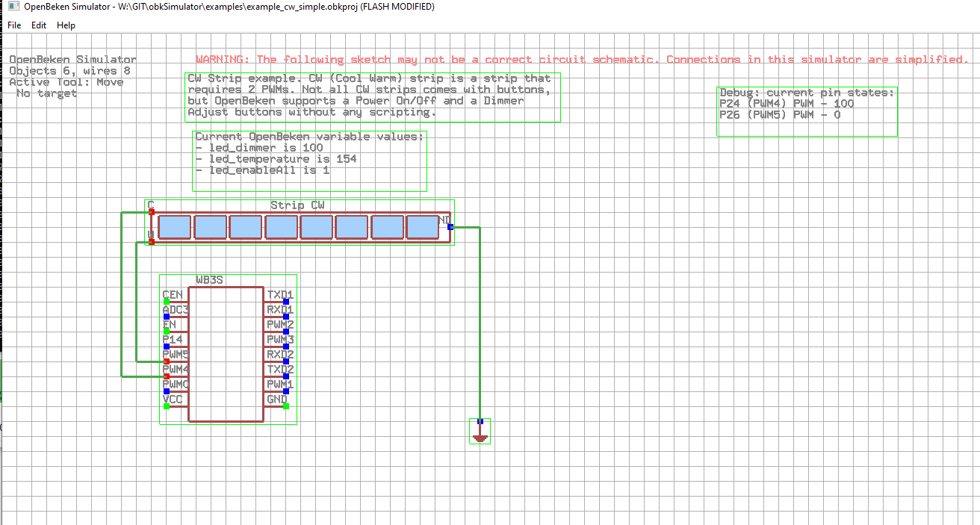Click the PWM2 pin connector on WB3S

click(x=286, y=331)
